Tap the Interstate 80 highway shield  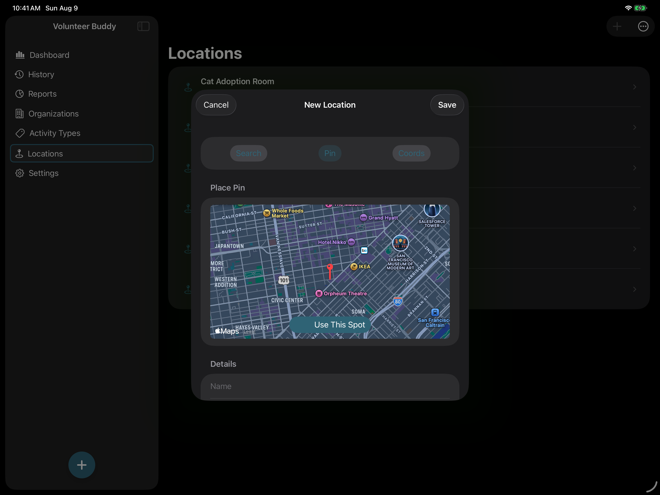[x=398, y=301]
